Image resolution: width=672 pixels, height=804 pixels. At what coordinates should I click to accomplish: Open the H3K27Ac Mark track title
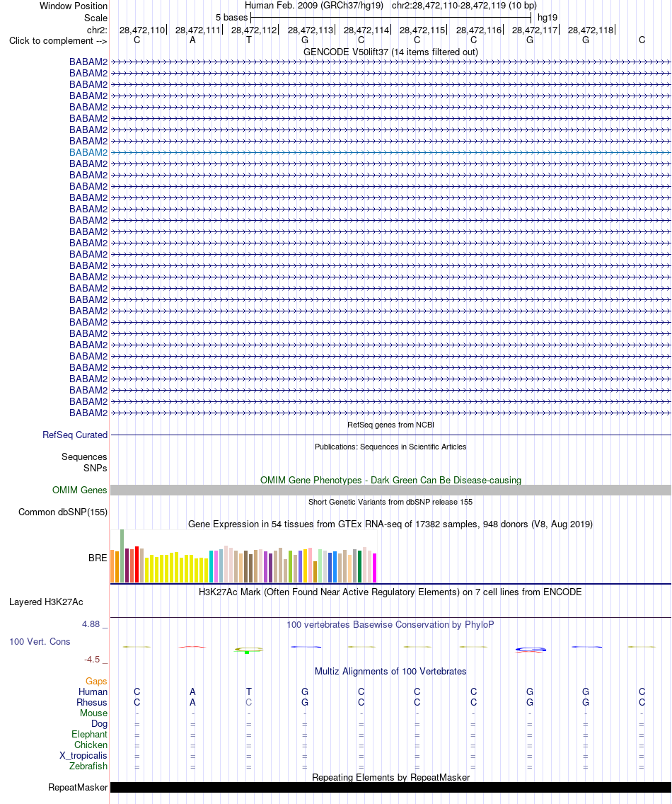pyautogui.click(x=390, y=592)
